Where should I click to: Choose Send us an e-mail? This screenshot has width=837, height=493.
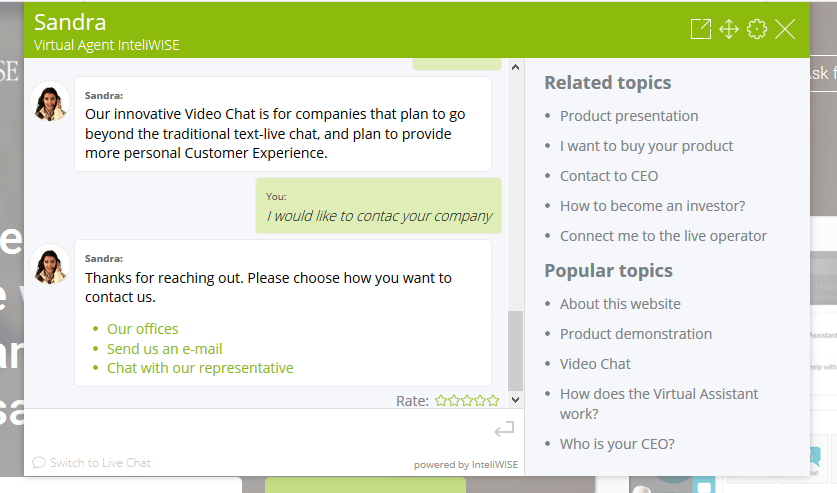pos(164,349)
